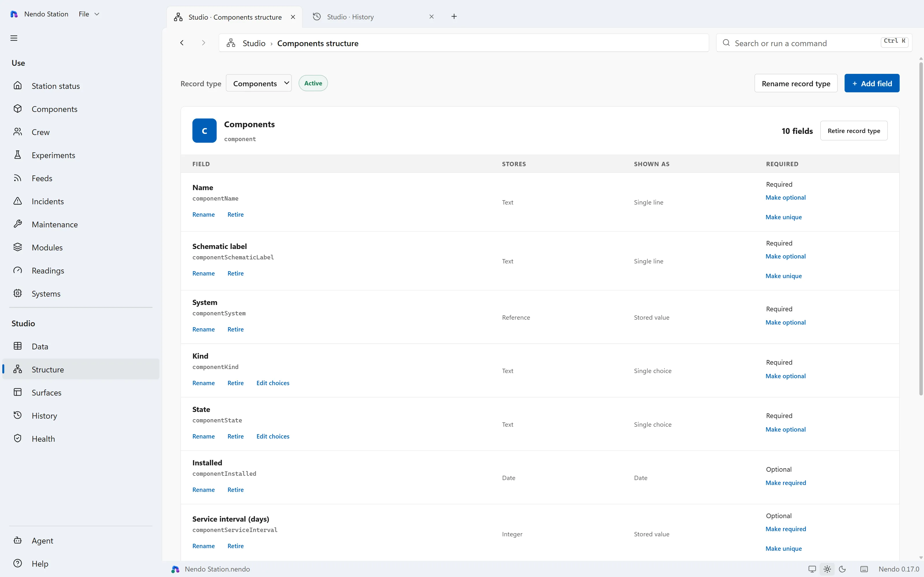Click Edit choices for the Kind field
Viewport: 924px width, 577px height.
tap(273, 383)
